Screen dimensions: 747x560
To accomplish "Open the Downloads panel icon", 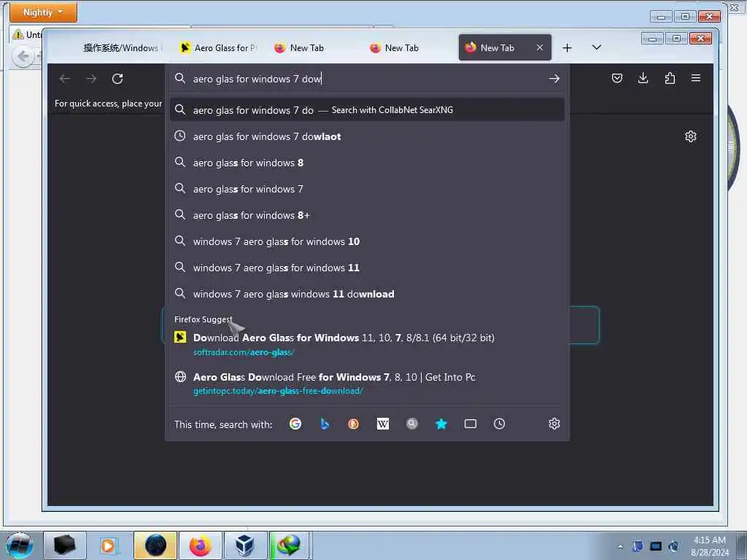I will (643, 78).
